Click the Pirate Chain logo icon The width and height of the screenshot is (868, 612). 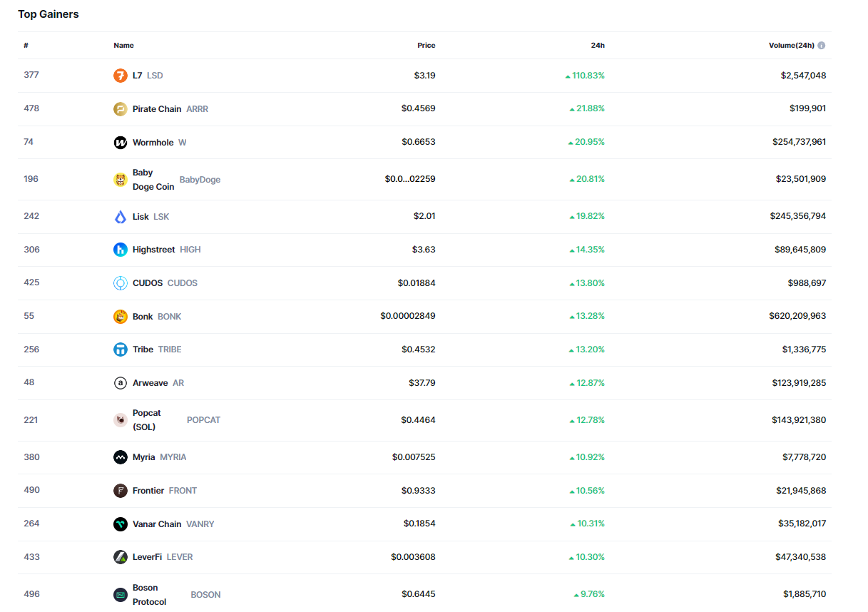pos(121,109)
